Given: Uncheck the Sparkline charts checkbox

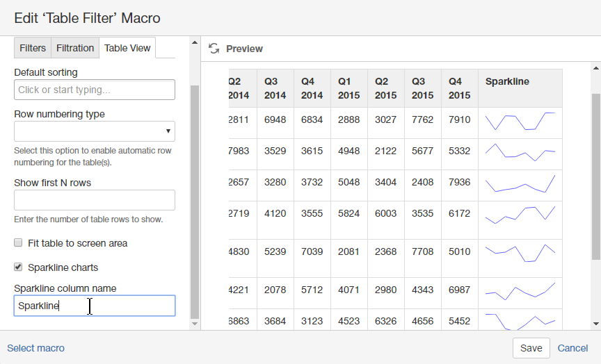Looking at the screenshot, I should (x=19, y=267).
